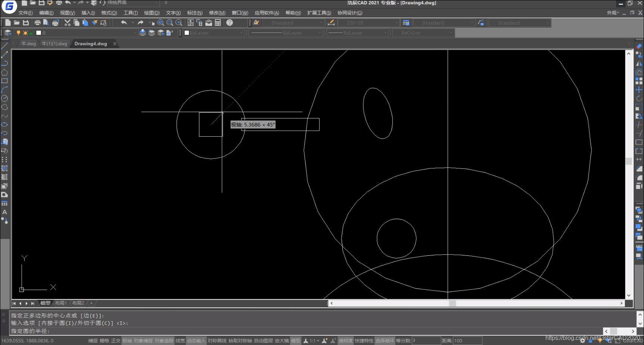Click the vertical scrollbar of drawing area
Screen dimensions: 644x345
629,174
